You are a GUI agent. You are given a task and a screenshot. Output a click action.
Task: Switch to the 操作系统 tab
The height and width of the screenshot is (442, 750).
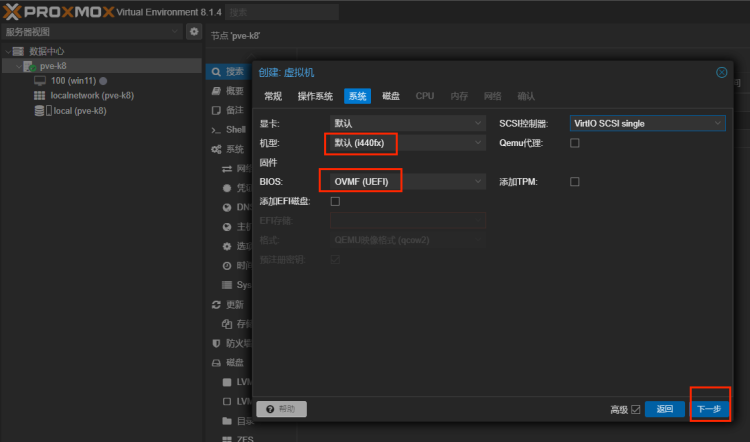pos(315,96)
